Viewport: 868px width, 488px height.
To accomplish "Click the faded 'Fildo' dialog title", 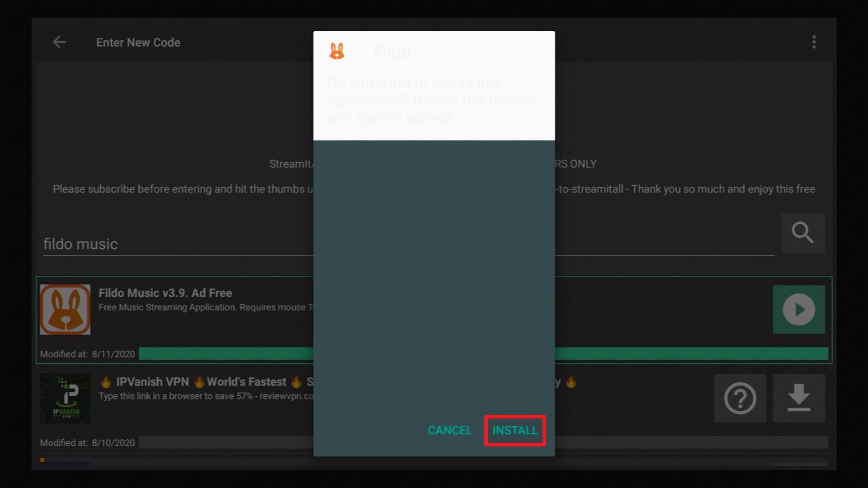I will pos(392,52).
